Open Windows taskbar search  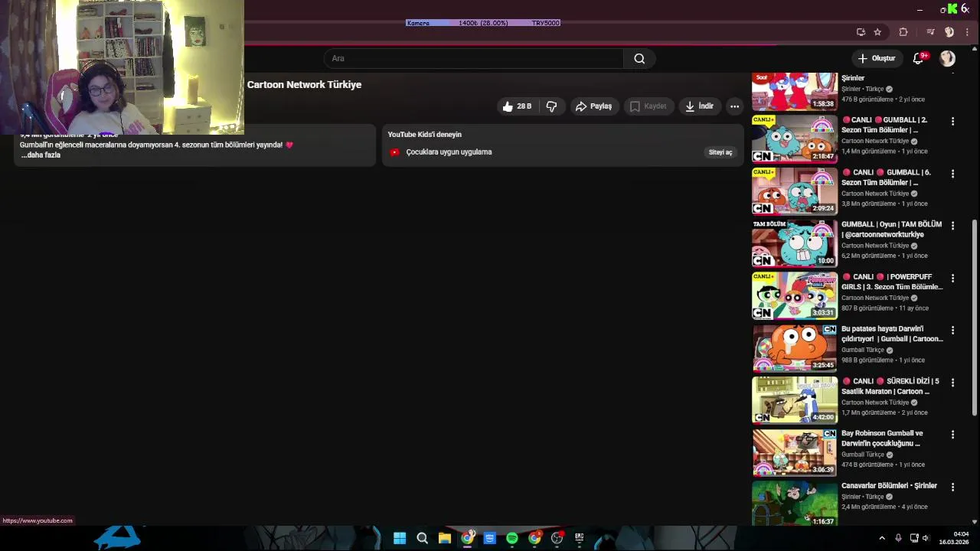click(x=422, y=538)
